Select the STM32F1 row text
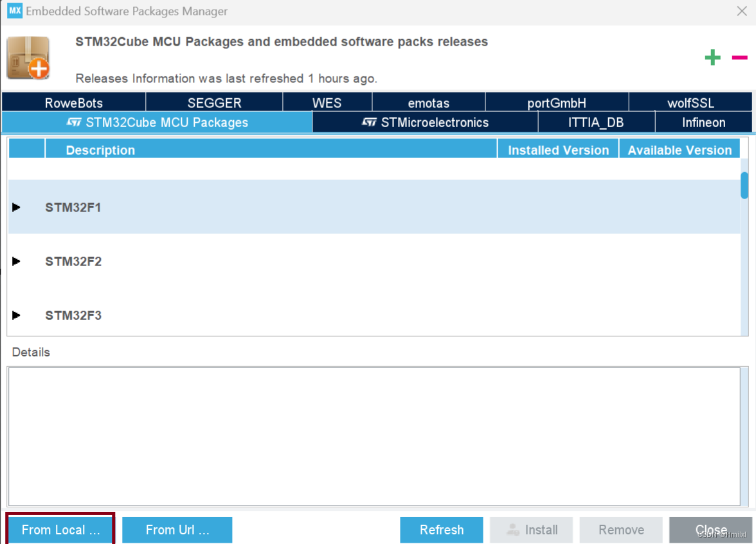This screenshot has height=544, width=756. point(73,207)
